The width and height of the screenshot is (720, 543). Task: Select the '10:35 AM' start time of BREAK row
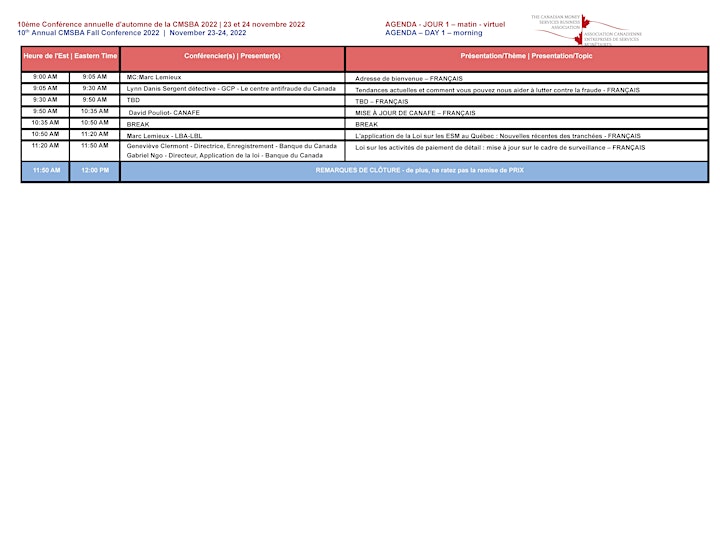tap(45, 123)
